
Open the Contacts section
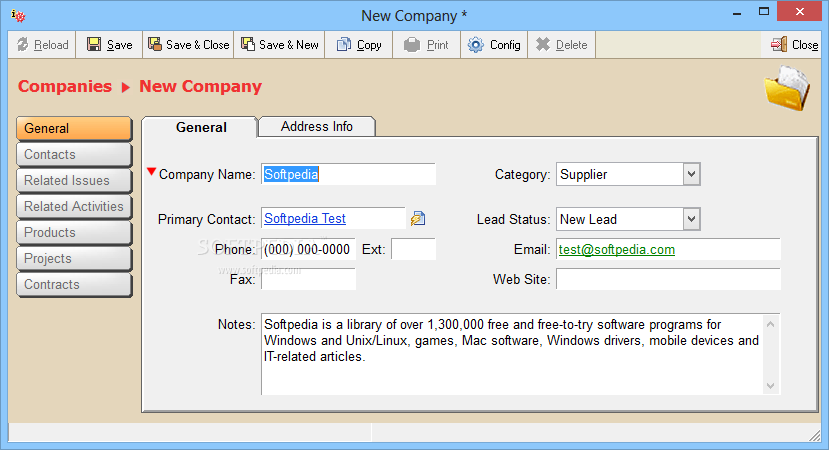[74, 154]
